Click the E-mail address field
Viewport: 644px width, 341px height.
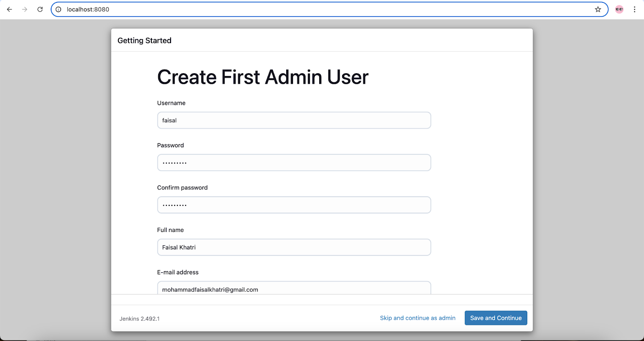[x=294, y=288]
